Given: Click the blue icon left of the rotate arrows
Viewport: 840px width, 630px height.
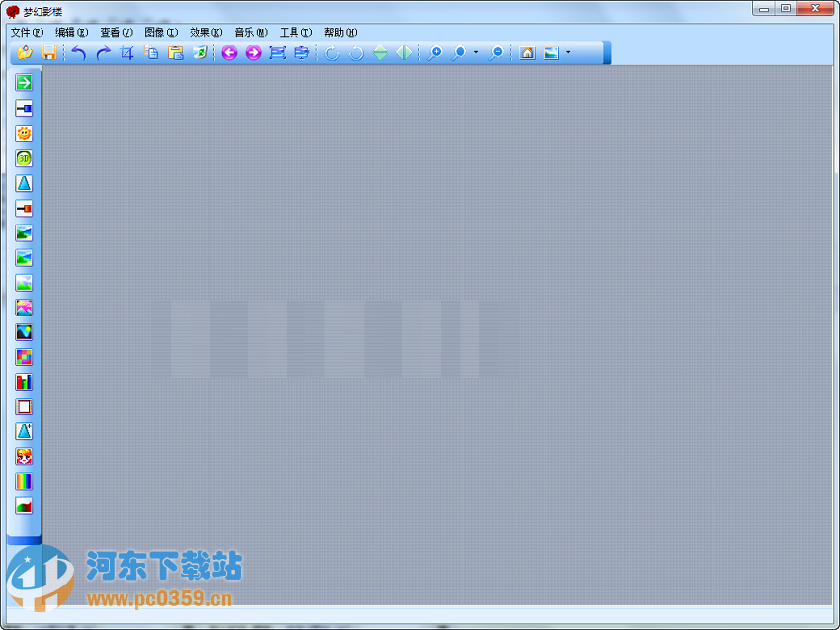Looking at the screenshot, I should coord(301,52).
